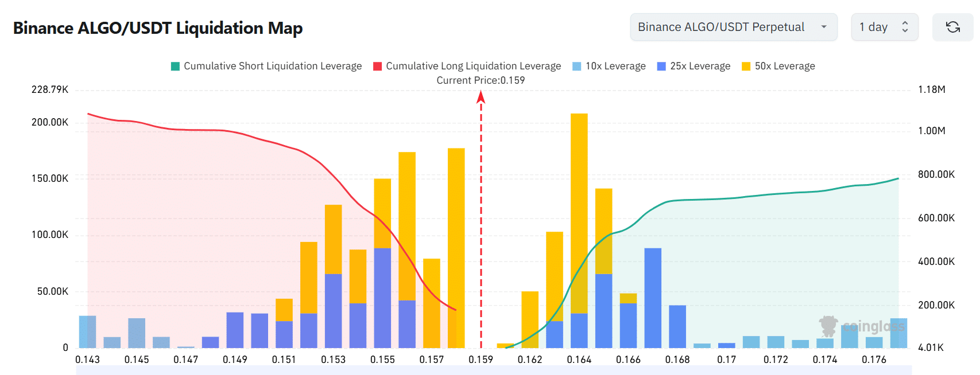Click the coinglass watermark logo
This screenshot has height=375, width=980.
click(862, 326)
